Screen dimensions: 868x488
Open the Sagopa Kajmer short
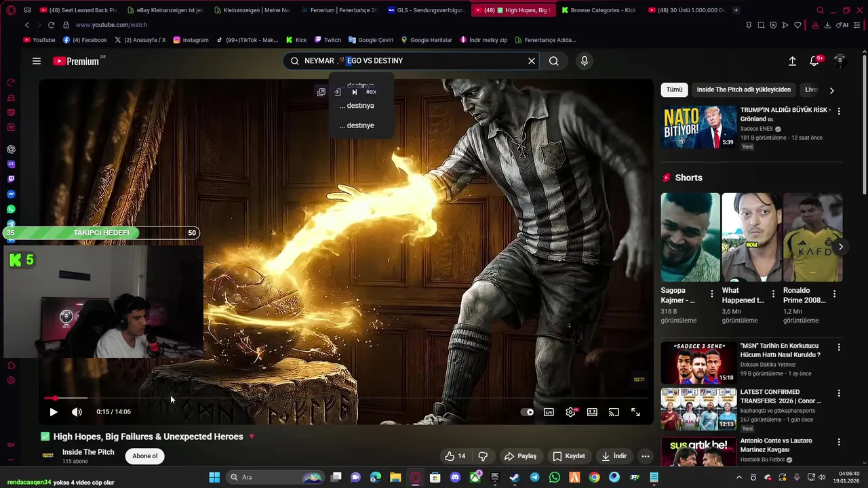tap(690, 237)
